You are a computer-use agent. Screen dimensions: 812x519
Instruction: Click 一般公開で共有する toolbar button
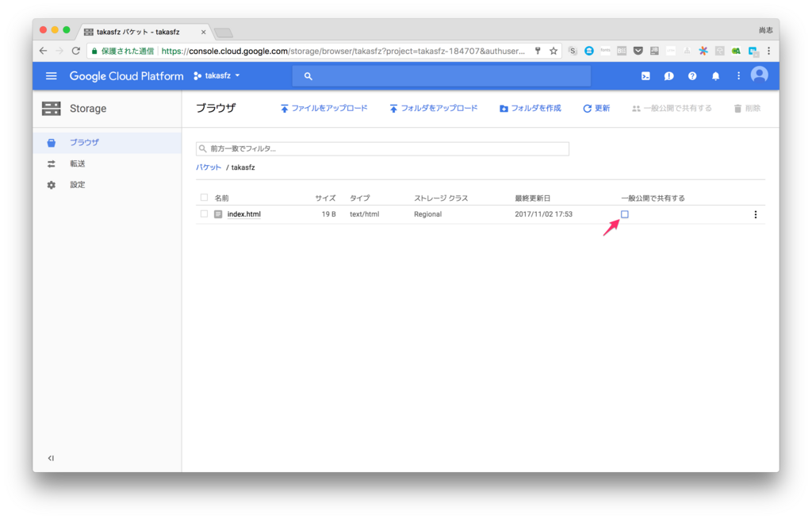[672, 109]
